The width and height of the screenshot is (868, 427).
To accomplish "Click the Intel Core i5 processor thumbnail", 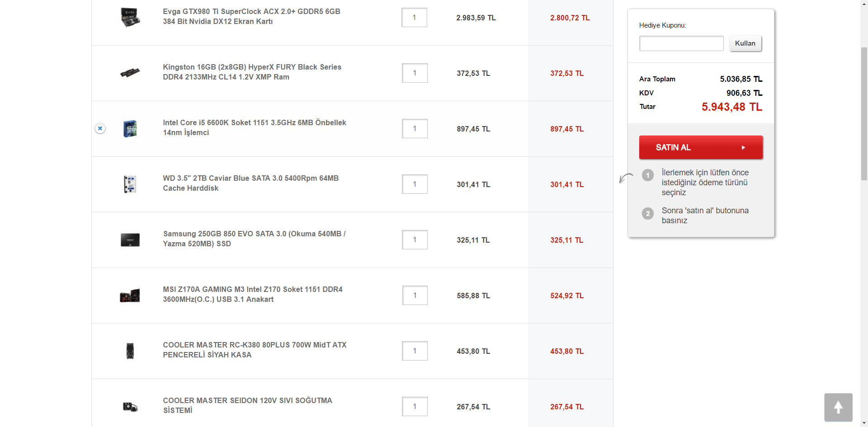I will [x=130, y=129].
